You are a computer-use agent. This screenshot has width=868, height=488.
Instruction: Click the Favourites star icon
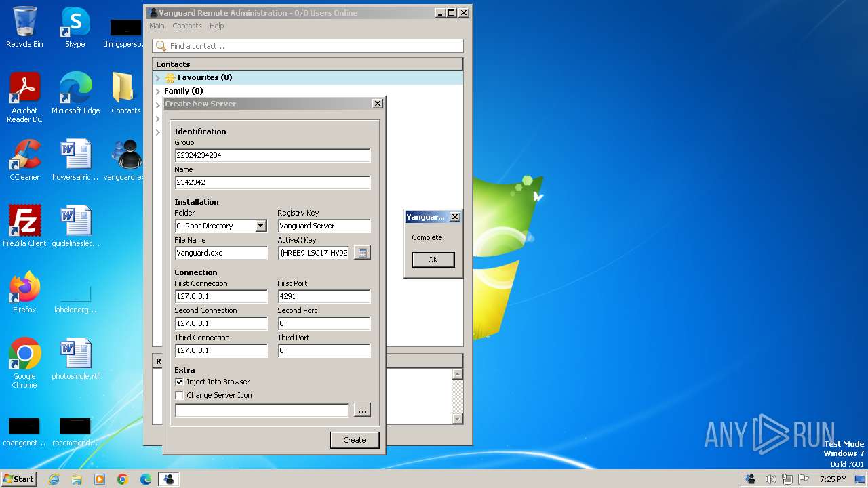click(x=170, y=78)
